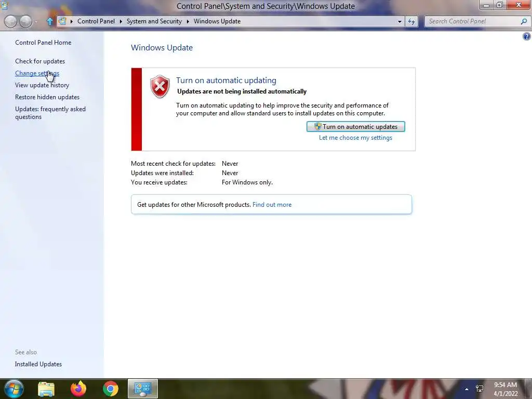Expand the Control Panel breadcrumb arrow

tap(121, 21)
